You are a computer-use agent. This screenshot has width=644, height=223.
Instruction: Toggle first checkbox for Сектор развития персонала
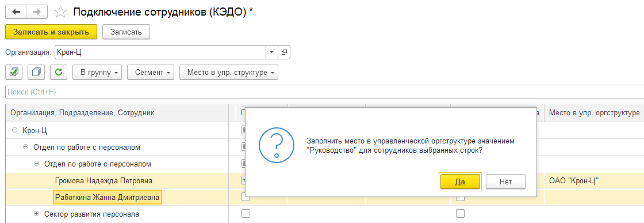[245, 214]
